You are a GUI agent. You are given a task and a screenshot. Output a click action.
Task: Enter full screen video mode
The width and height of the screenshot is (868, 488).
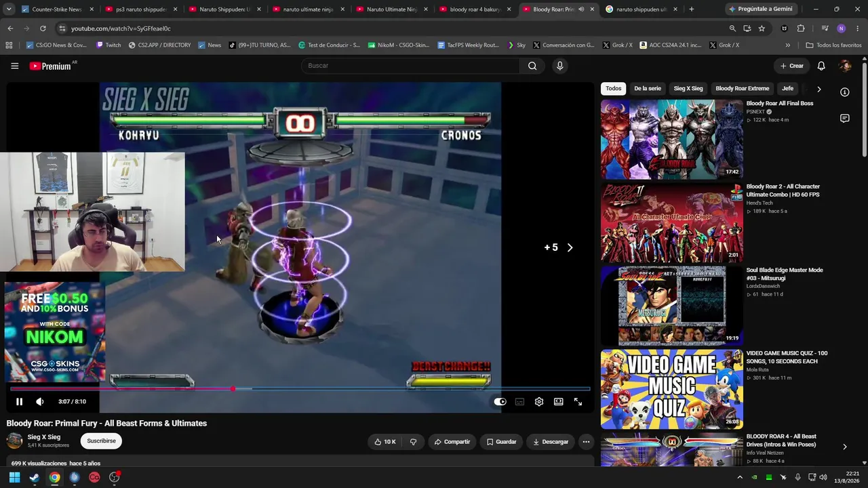[x=578, y=402]
